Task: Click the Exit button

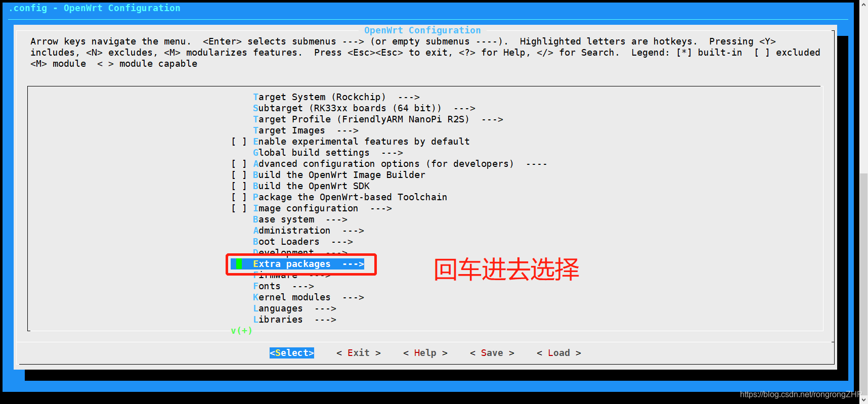Action: pos(359,353)
